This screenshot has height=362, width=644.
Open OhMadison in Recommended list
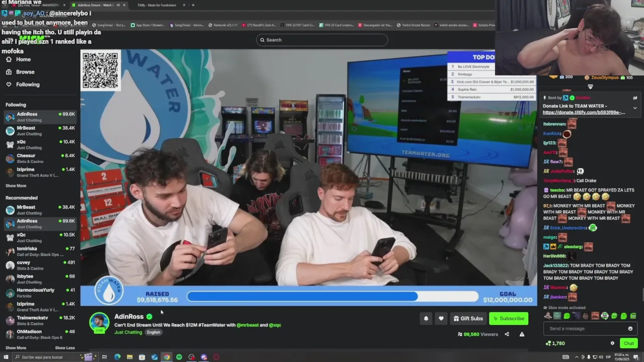[40, 334]
